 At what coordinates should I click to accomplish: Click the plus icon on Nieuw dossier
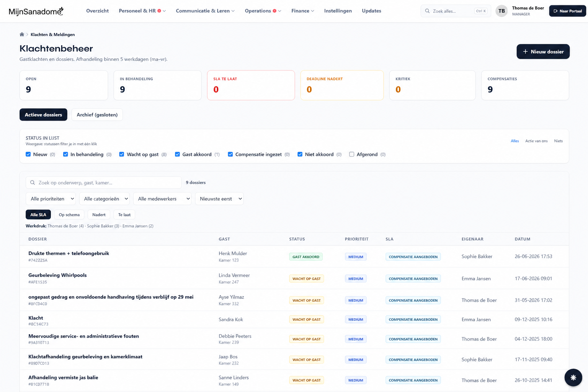pos(525,52)
